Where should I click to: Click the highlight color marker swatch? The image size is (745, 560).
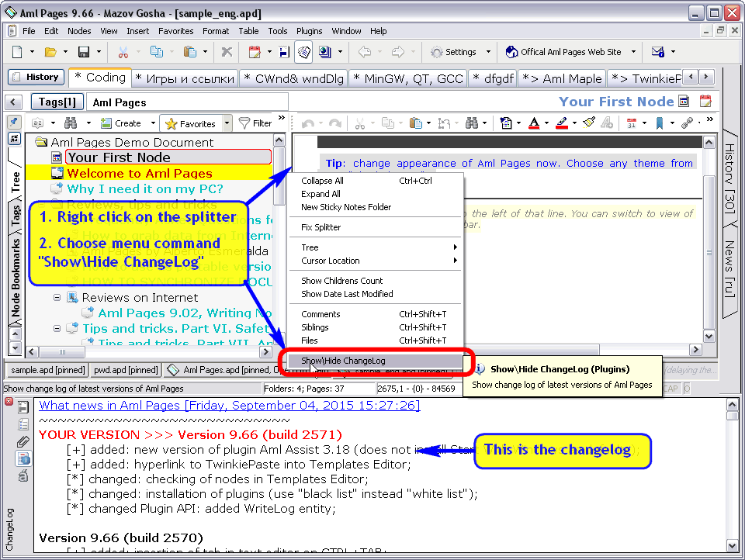(x=562, y=123)
